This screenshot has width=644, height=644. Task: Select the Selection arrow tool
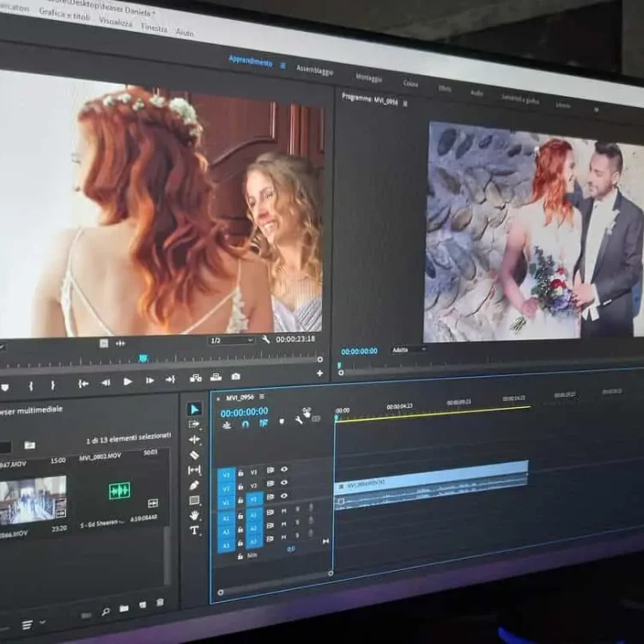194,410
